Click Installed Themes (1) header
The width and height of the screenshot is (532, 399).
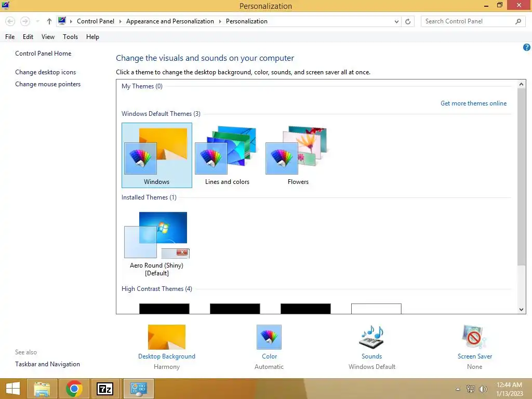[149, 197]
